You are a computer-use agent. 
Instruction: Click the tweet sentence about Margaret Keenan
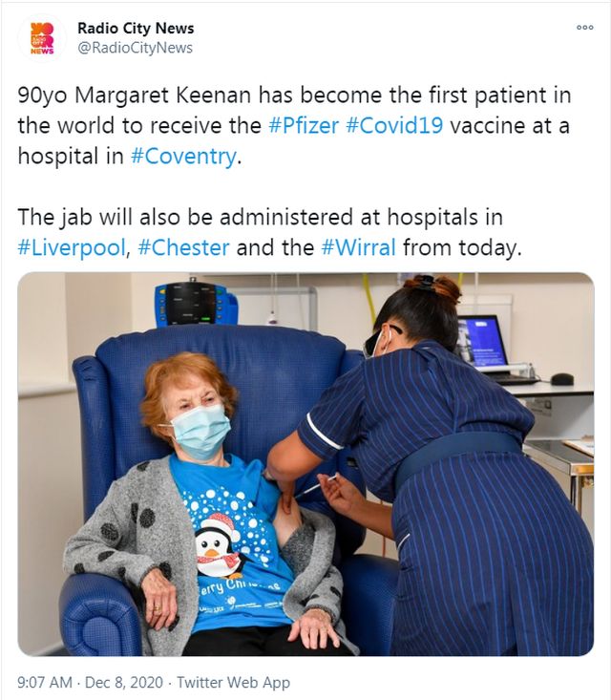295,125
